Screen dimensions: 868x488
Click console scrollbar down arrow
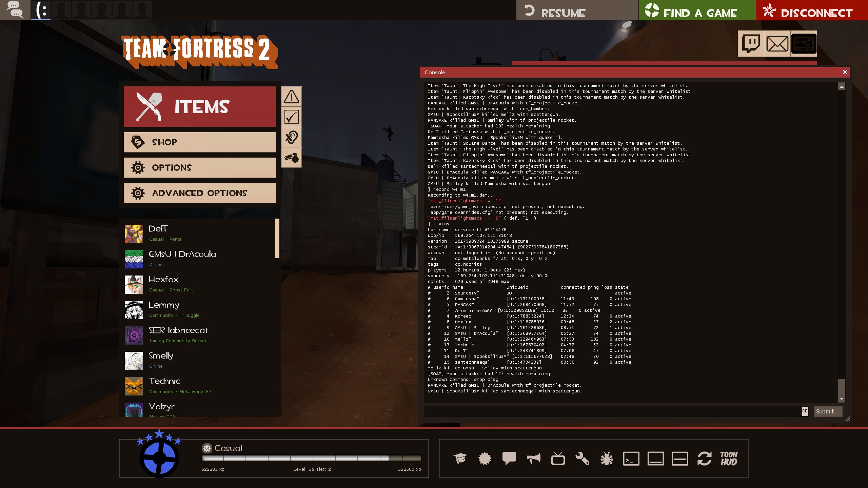pyautogui.click(x=842, y=399)
